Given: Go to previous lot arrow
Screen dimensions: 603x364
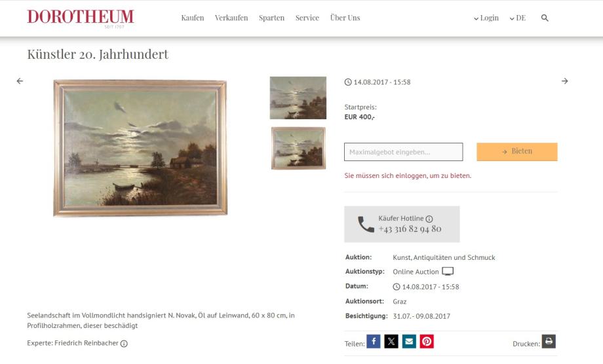Looking at the screenshot, I should coord(20,81).
